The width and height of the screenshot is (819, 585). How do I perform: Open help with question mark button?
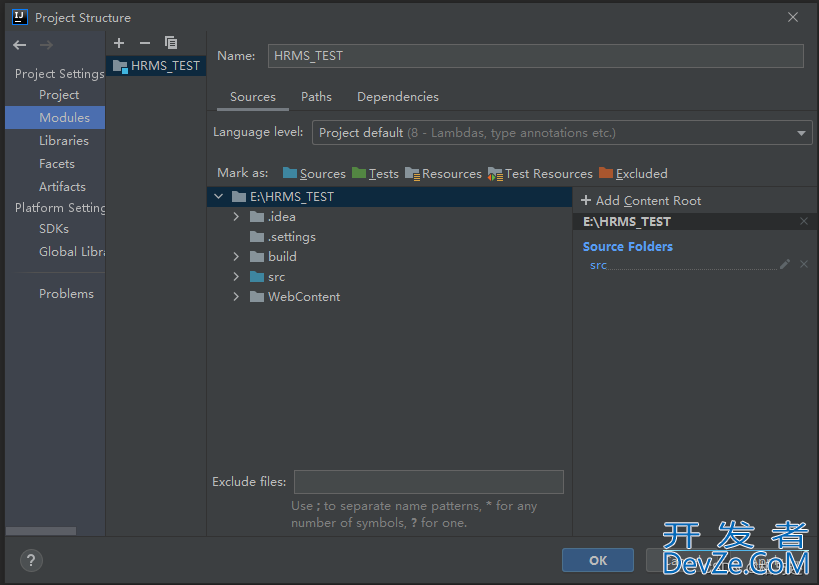[31, 560]
